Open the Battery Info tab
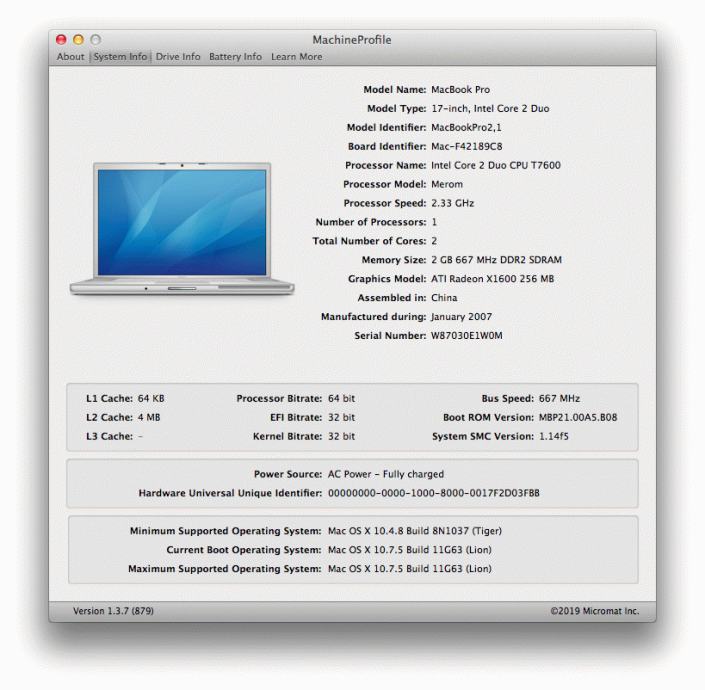 tap(235, 57)
